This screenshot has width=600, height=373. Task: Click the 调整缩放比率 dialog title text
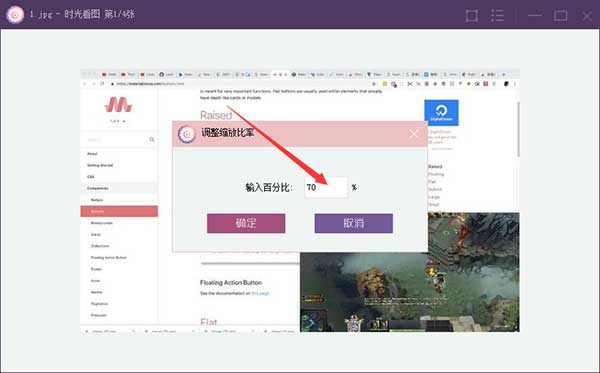click(x=228, y=133)
